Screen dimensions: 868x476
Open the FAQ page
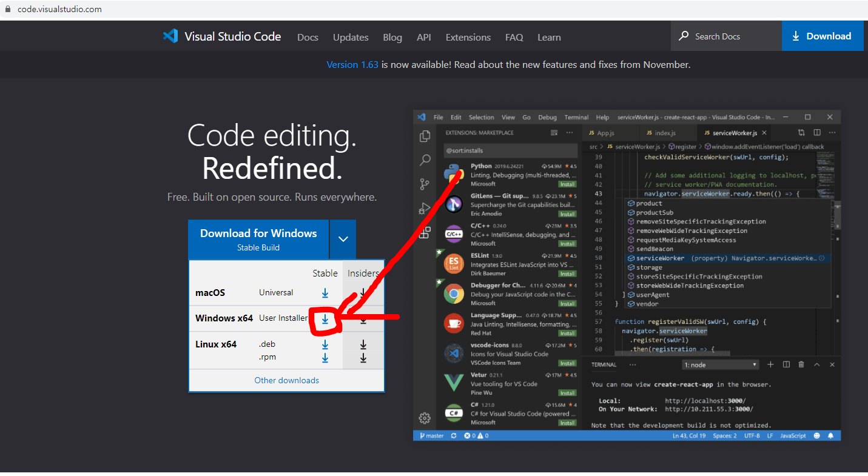[514, 37]
